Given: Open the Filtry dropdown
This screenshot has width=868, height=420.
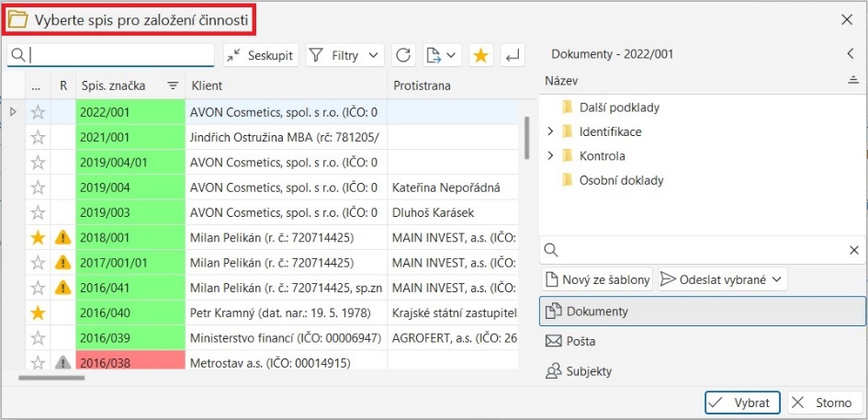Looking at the screenshot, I should [344, 55].
